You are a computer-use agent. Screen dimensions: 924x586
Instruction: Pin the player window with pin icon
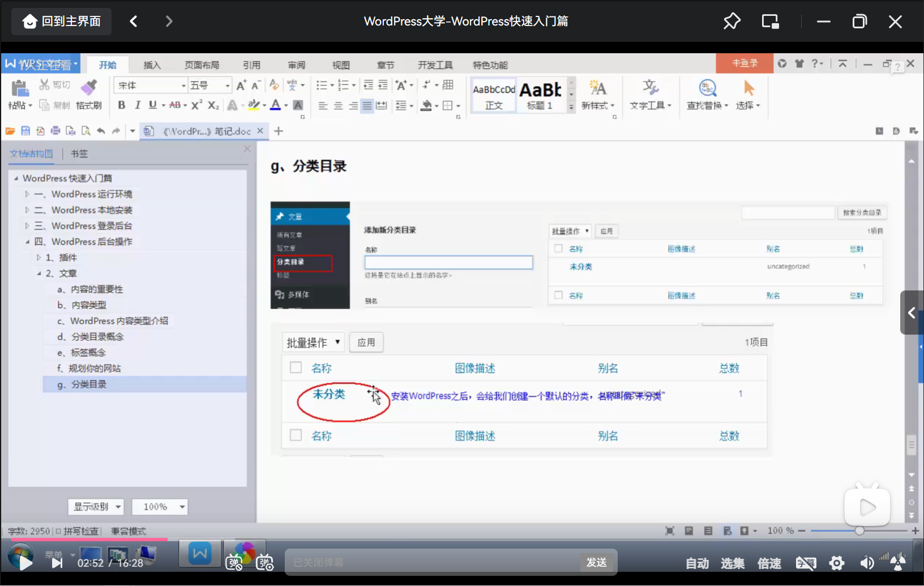point(731,22)
